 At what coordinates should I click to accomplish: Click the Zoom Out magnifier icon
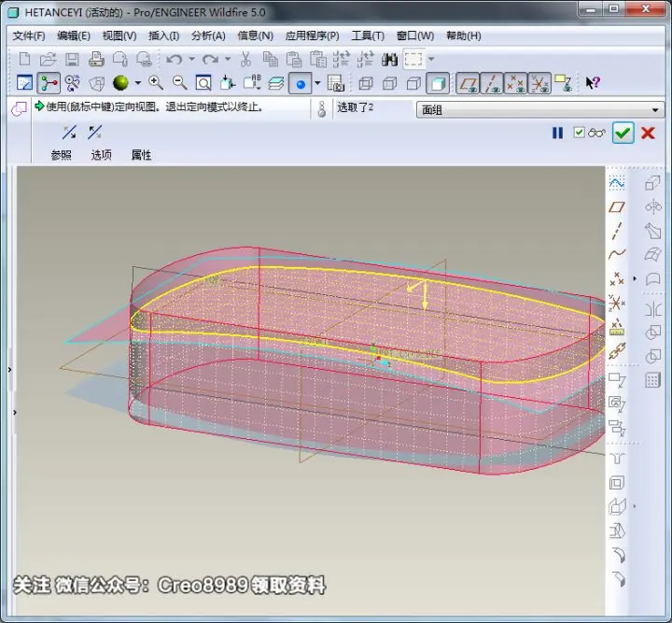(179, 83)
